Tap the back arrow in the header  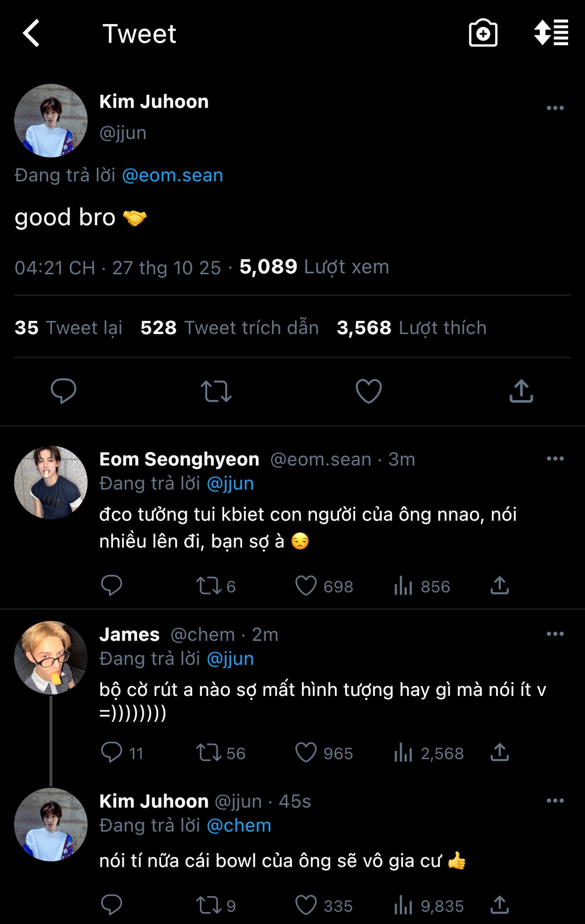(32, 33)
